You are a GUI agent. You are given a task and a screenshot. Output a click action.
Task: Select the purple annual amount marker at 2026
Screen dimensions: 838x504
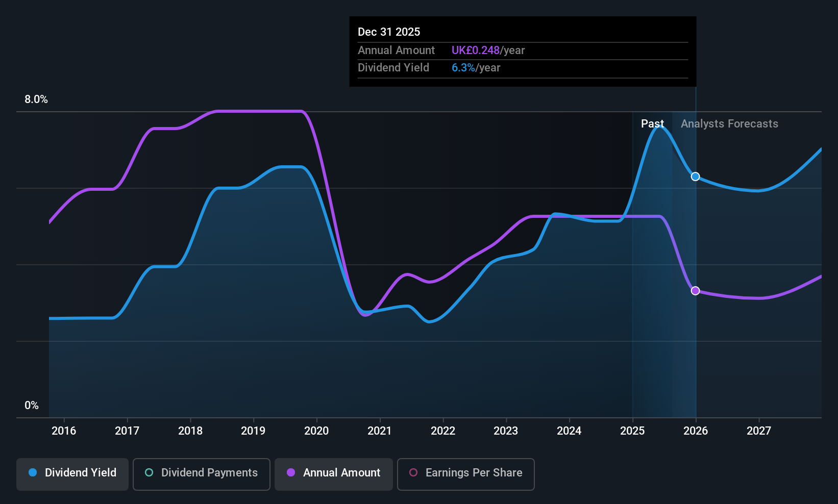coord(695,291)
